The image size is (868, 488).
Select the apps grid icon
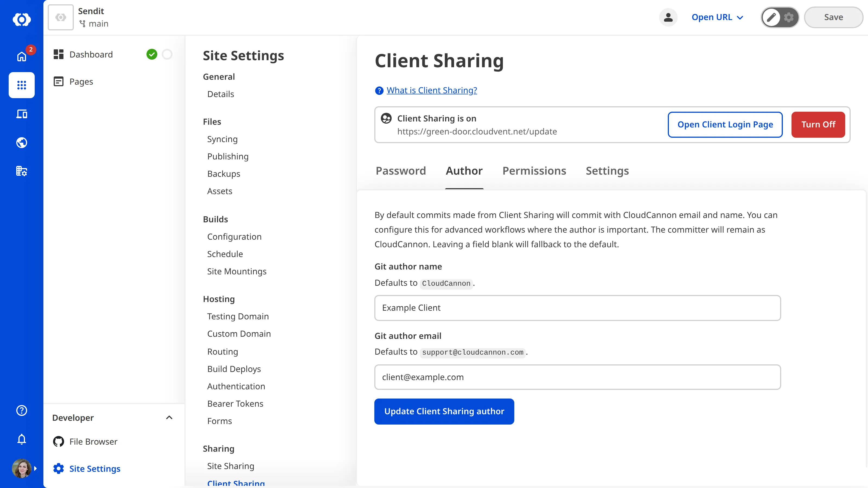(22, 85)
